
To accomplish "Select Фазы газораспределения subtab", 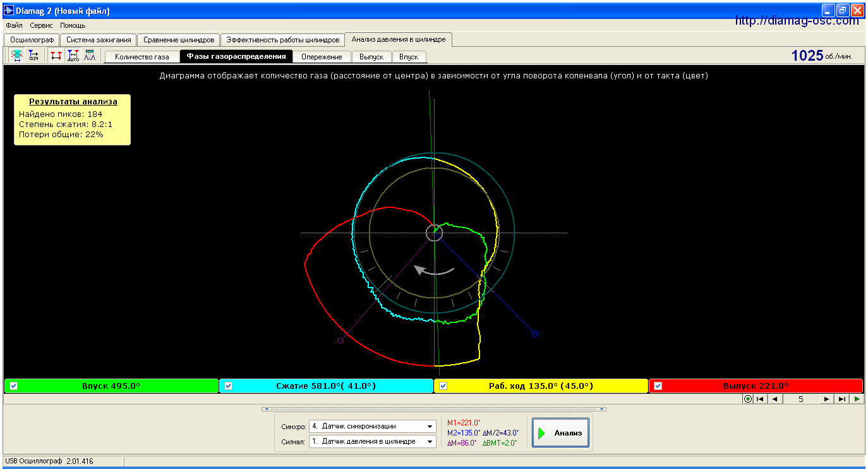I will click(x=236, y=56).
